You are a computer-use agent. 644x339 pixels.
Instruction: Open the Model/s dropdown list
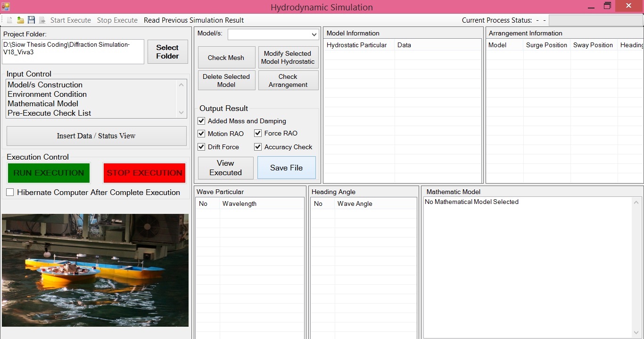coord(314,35)
